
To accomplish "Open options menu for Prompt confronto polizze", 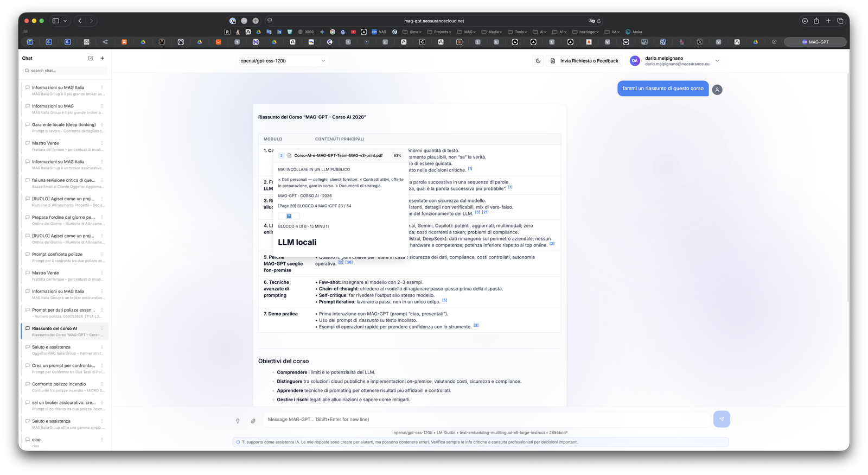I will (102, 254).
